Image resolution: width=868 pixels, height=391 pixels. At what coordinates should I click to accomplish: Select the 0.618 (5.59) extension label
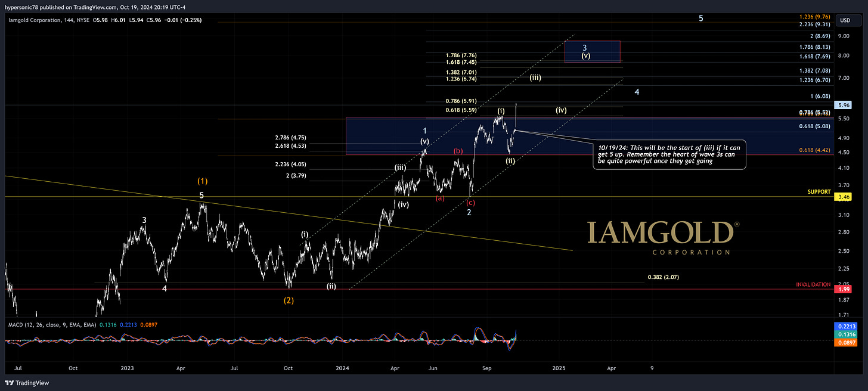coord(461,110)
